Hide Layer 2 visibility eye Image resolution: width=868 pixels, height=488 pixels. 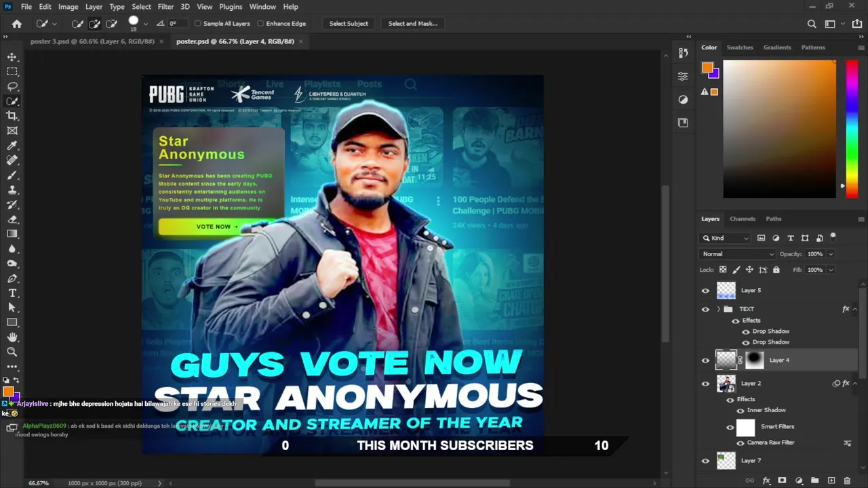tap(705, 384)
